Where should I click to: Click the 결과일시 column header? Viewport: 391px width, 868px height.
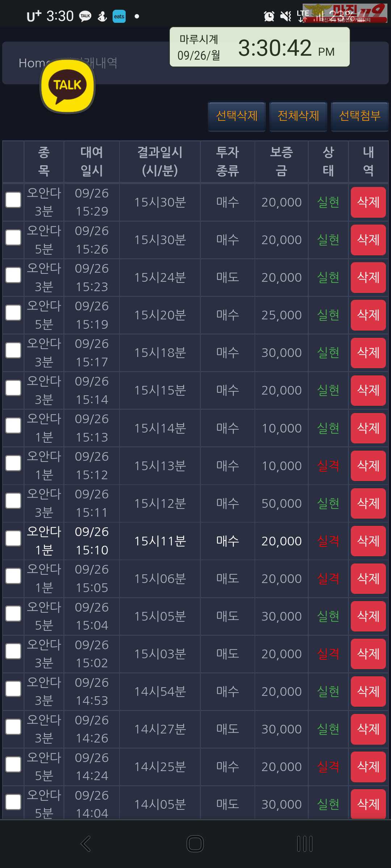(160, 161)
